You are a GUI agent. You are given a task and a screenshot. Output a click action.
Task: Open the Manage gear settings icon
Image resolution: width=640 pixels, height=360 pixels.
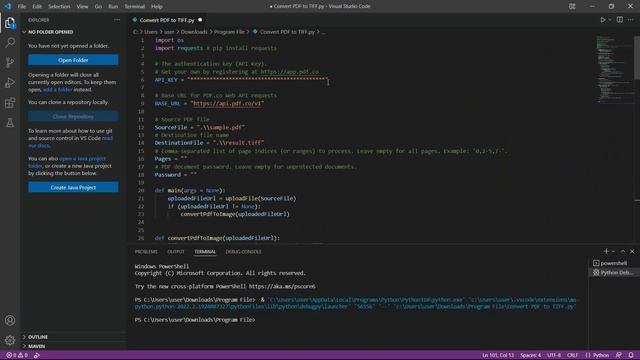tap(10, 340)
